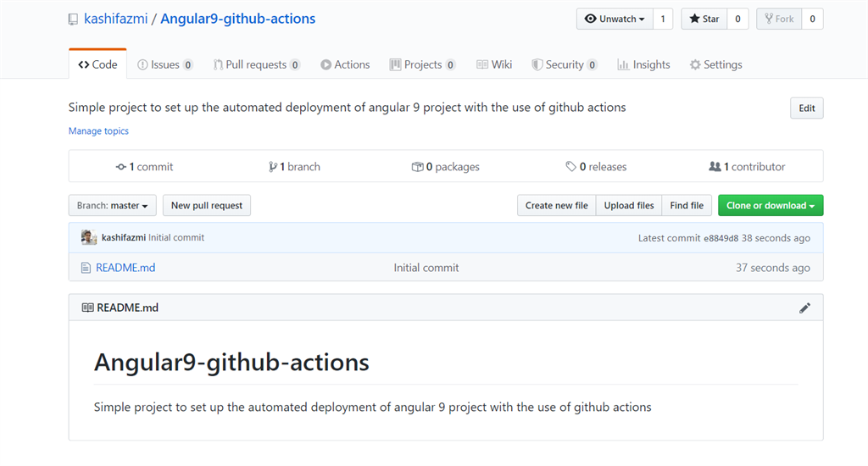Click the Manage topics link

[98, 131]
